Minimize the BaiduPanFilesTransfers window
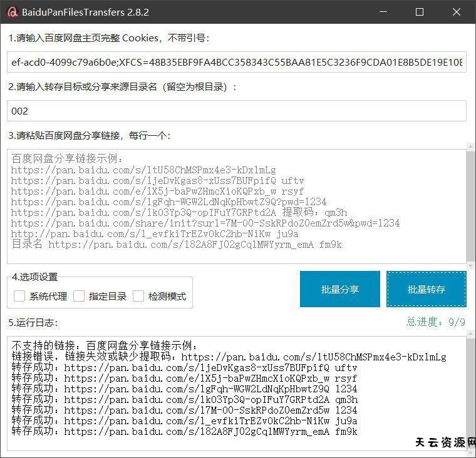The height and width of the screenshot is (458, 476). [x=383, y=12]
